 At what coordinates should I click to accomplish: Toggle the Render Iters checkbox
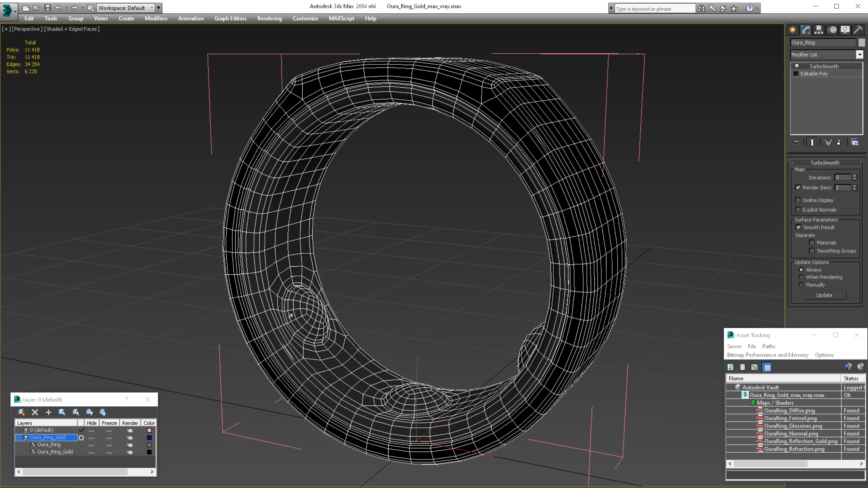[798, 188]
